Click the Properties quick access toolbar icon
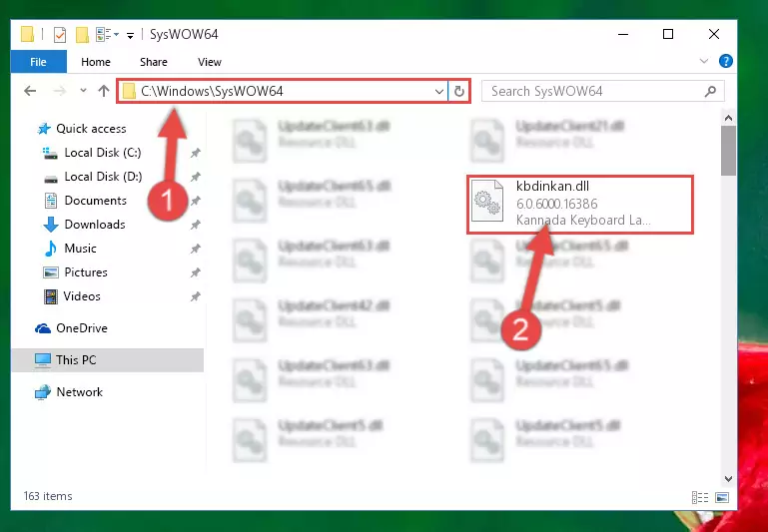768x532 pixels. click(60, 35)
